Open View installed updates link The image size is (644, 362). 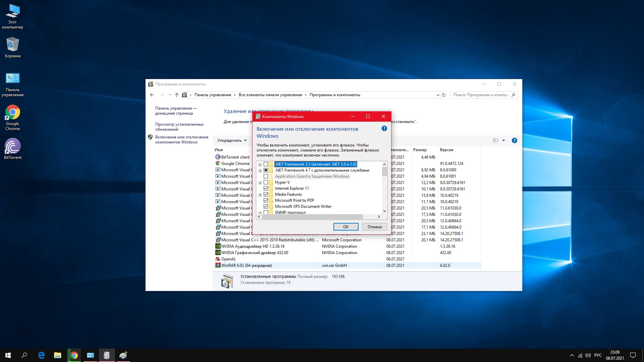[x=179, y=127]
